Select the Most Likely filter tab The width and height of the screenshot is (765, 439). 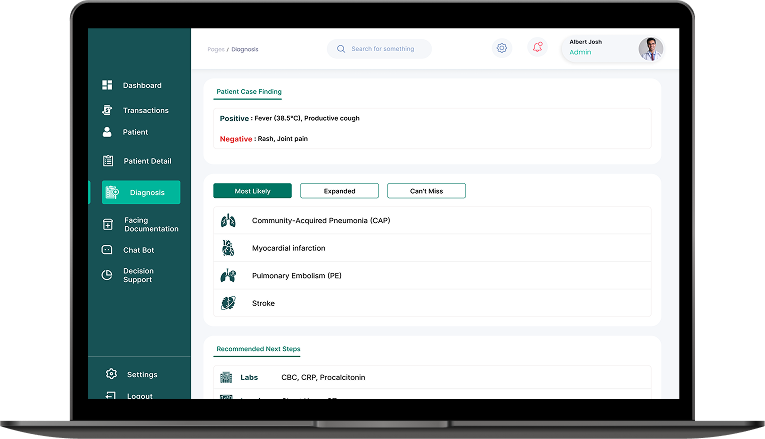pyautogui.click(x=252, y=191)
